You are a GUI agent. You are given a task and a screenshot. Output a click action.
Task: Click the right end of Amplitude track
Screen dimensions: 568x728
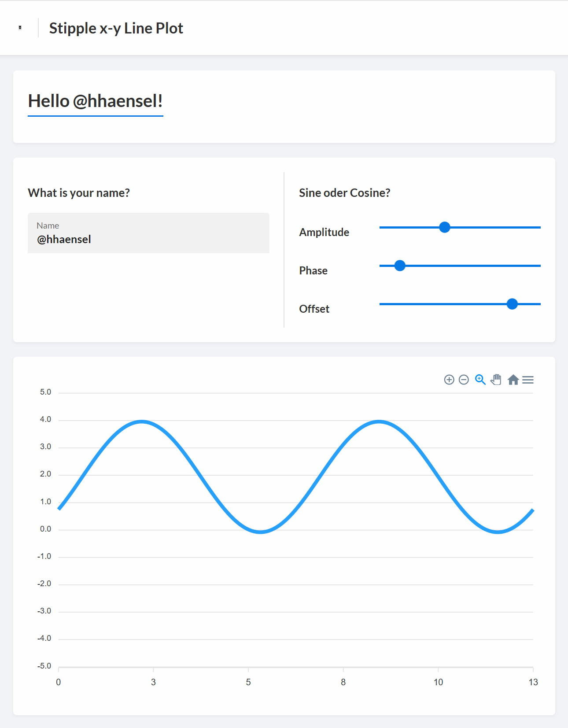[537, 227]
